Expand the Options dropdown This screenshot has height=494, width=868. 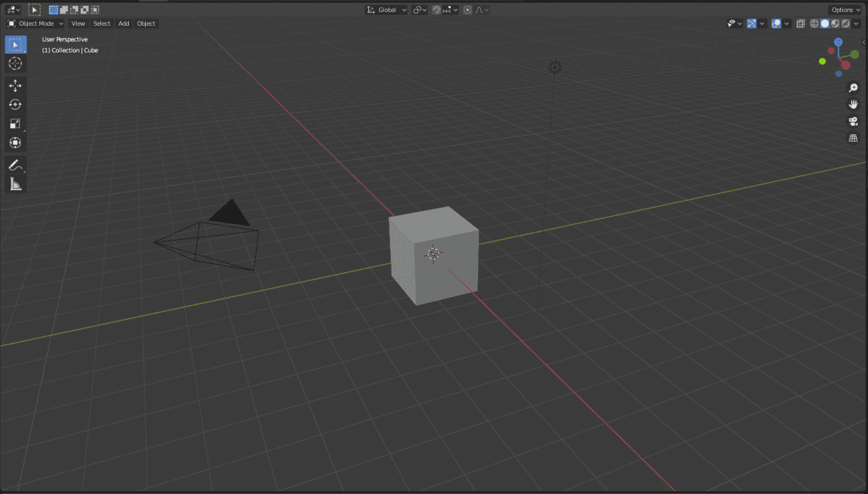[844, 9]
